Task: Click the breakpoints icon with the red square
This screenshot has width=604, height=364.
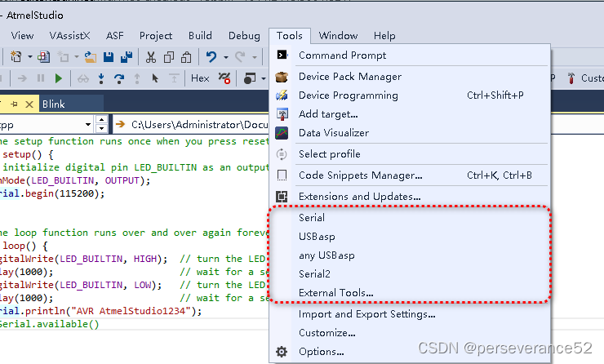Action: tap(224, 78)
